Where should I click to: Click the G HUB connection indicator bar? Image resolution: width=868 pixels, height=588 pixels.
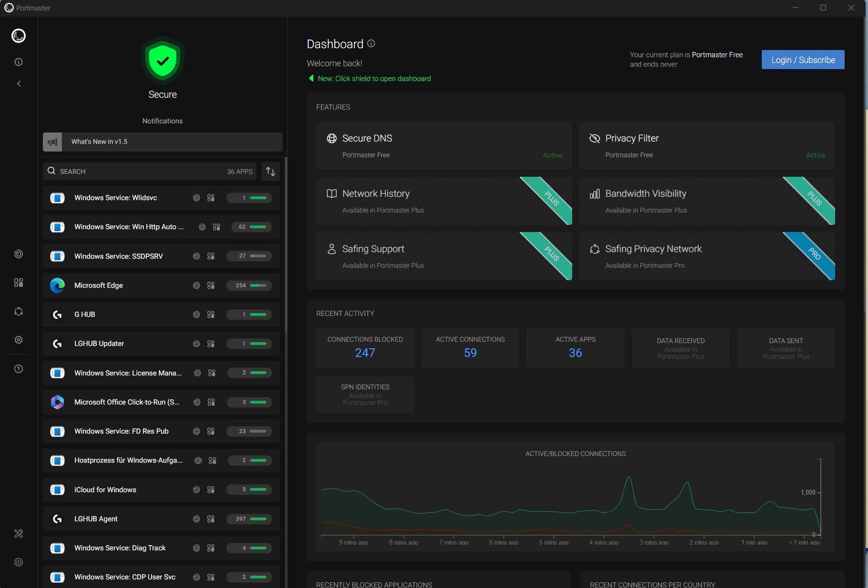tap(249, 314)
